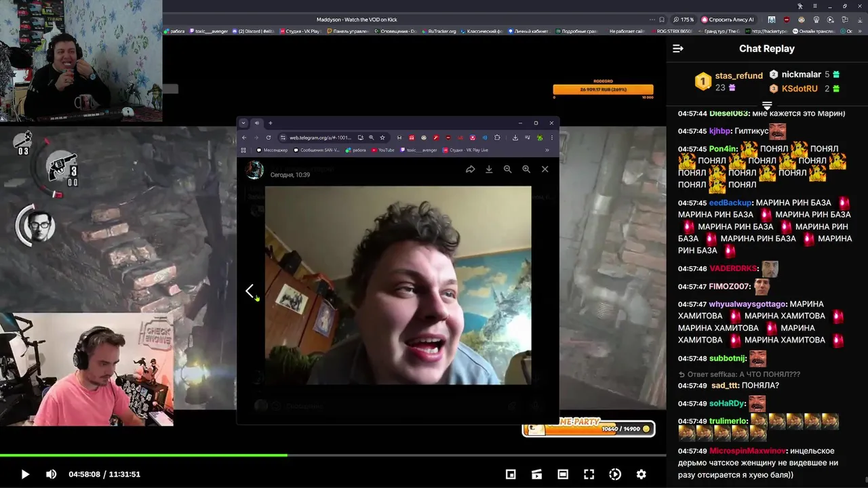
Task: Click the orange donation goal bar
Action: (x=603, y=89)
